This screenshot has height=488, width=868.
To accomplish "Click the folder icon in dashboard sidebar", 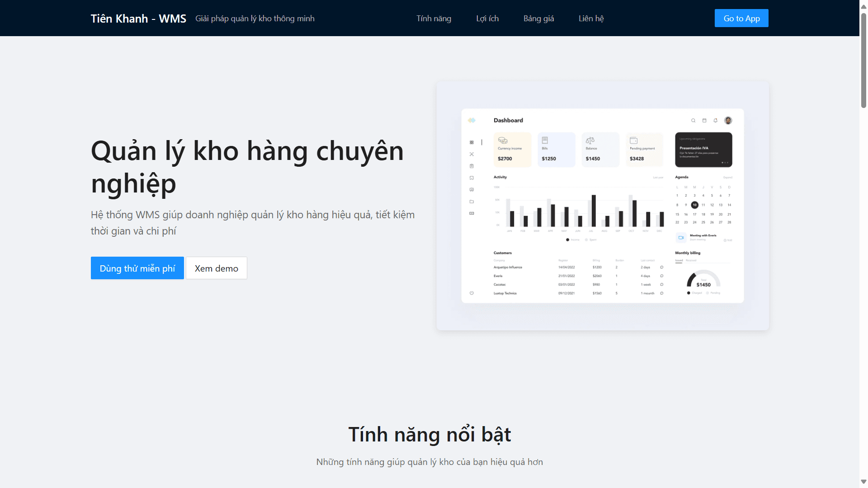I will tap(472, 202).
